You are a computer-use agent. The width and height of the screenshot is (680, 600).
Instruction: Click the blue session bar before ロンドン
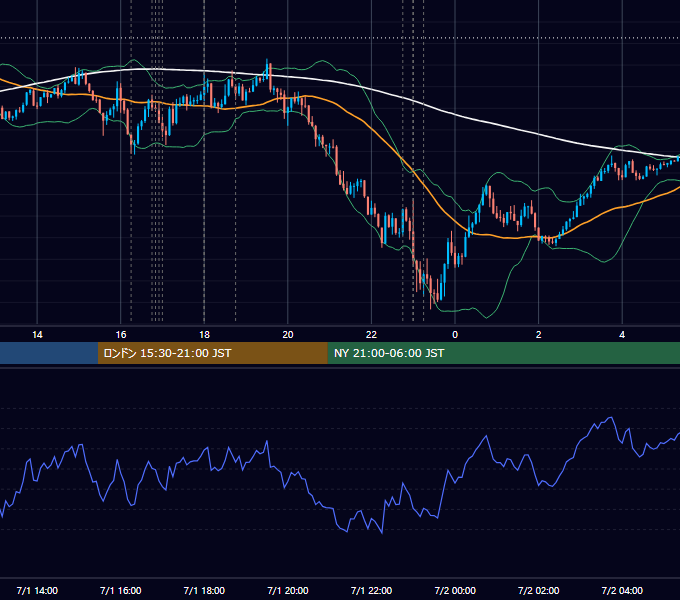pos(49,353)
